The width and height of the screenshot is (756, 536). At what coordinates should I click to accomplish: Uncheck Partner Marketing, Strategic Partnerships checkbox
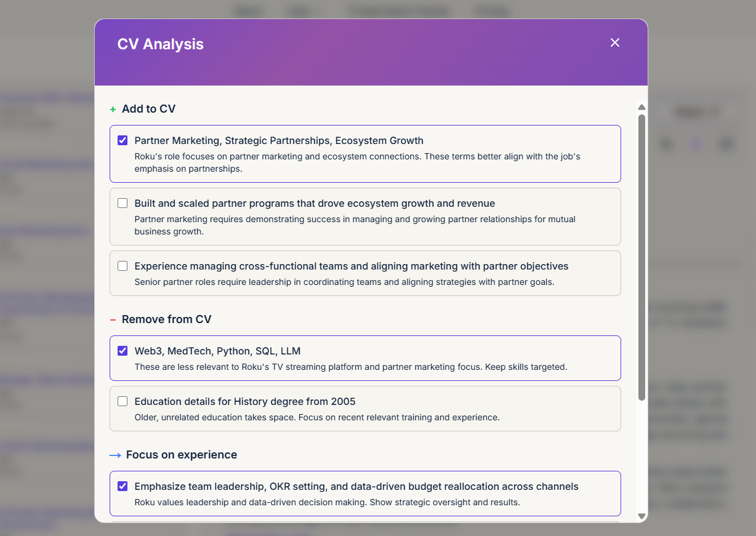[x=123, y=140]
